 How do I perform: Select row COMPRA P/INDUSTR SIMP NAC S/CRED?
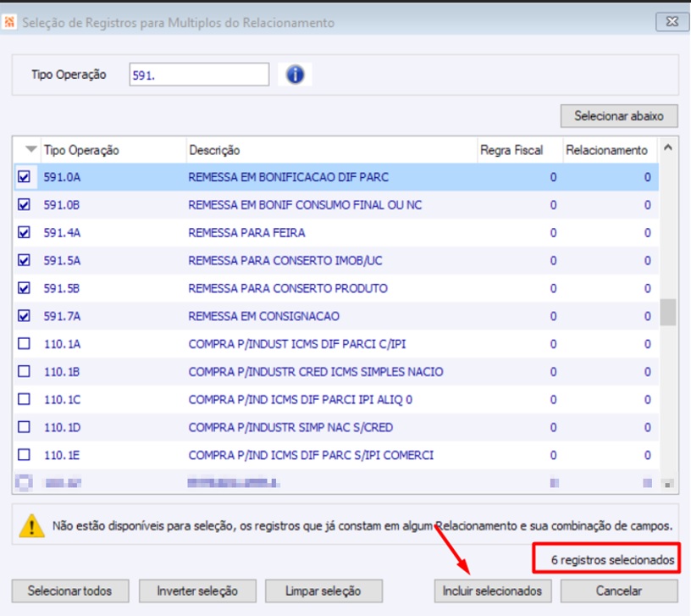(x=336, y=427)
